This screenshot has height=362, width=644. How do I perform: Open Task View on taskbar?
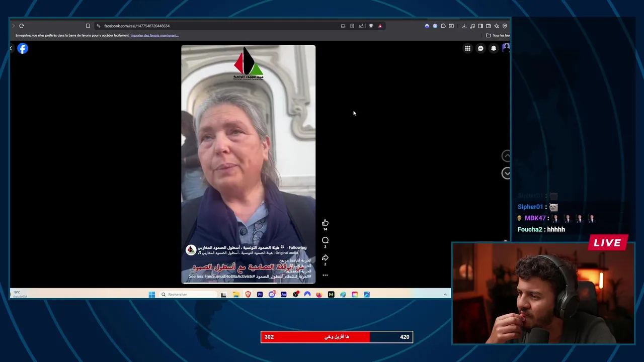tap(223, 295)
